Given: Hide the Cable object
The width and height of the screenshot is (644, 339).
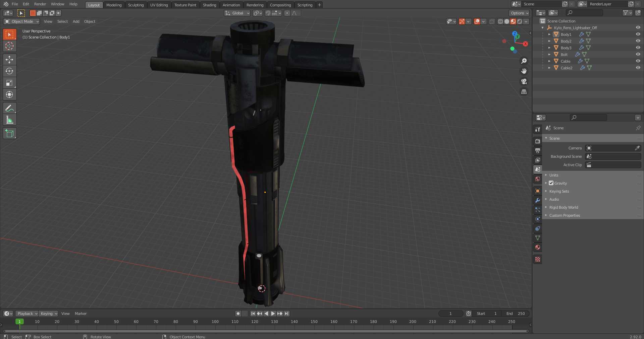Looking at the screenshot, I should (638, 61).
